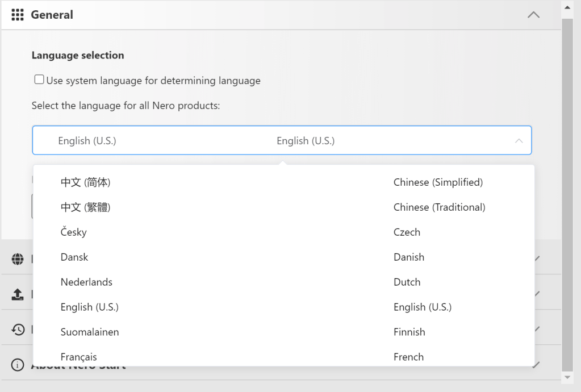Click the globe icon in the sidebar
Viewport: 581px width, 392px height.
[18, 259]
